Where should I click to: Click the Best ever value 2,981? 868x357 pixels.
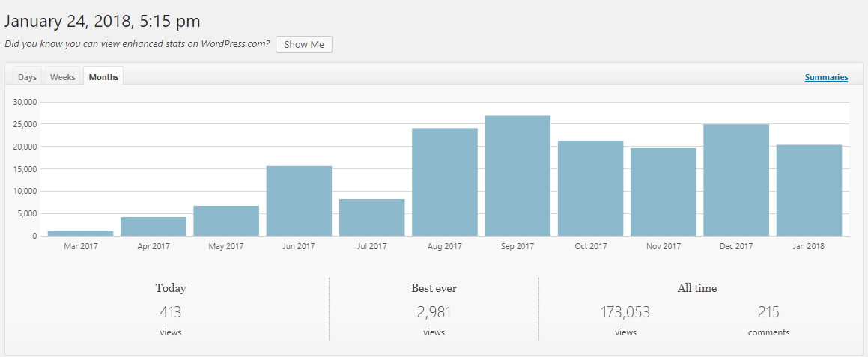[434, 312]
